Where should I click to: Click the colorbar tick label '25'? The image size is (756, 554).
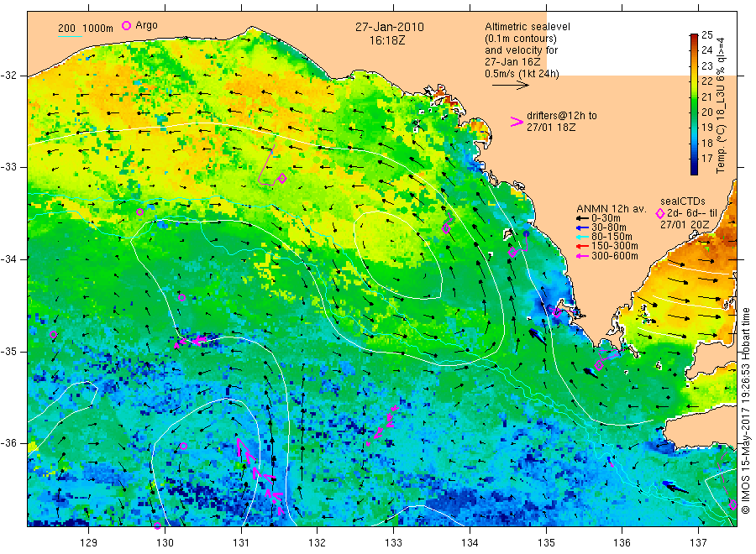click(x=706, y=34)
